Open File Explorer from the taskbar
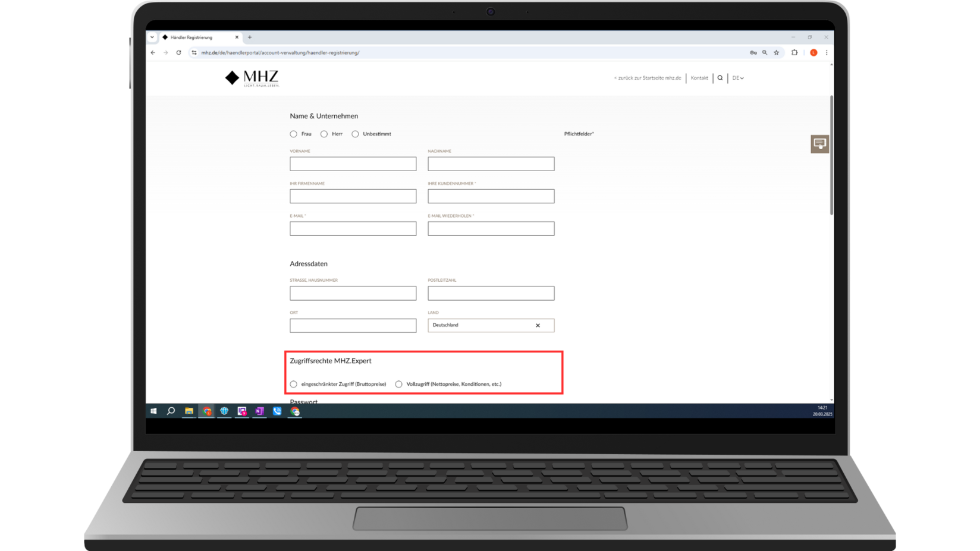The width and height of the screenshot is (980, 551). point(189,411)
